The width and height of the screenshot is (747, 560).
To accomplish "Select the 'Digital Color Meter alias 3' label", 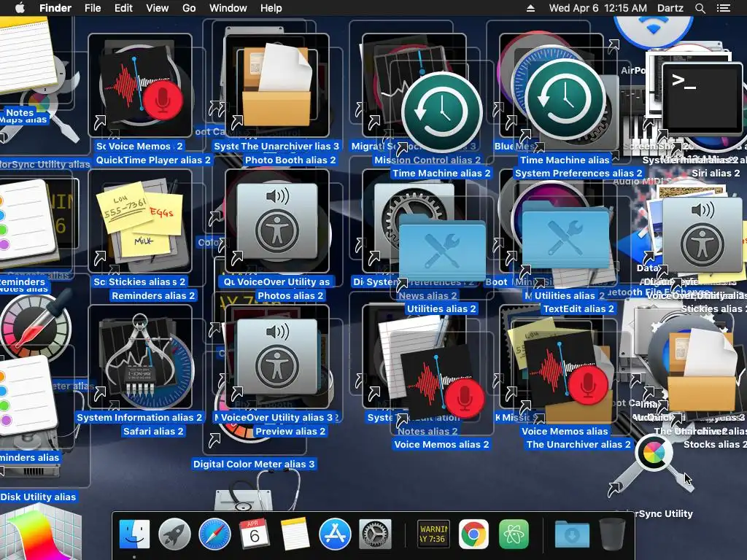I will tap(253, 464).
